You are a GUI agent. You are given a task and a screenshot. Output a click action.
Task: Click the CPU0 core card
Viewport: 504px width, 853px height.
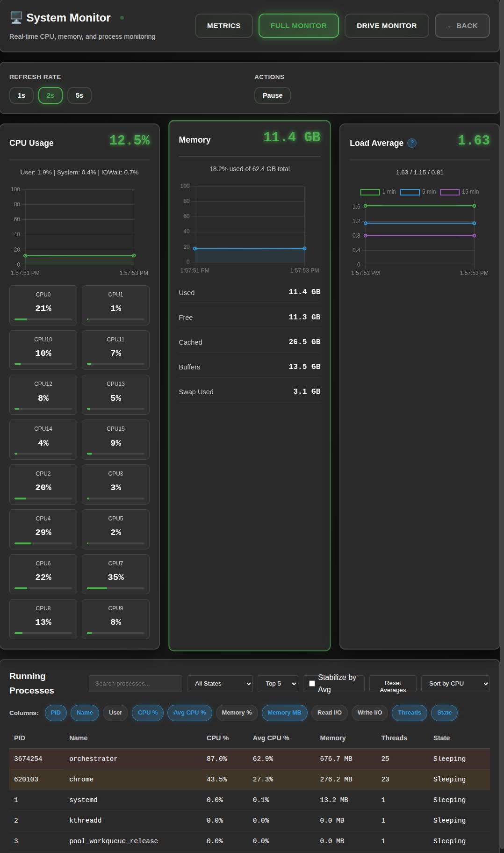point(43,305)
